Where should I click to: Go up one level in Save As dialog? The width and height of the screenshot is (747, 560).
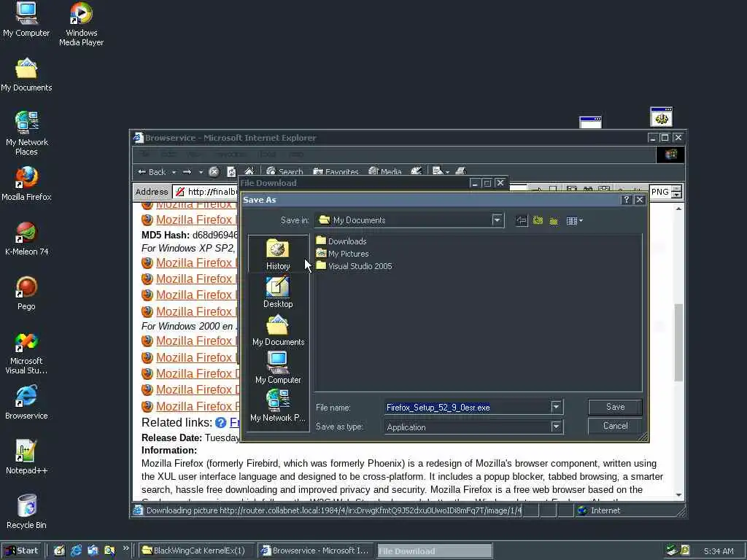click(x=538, y=220)
